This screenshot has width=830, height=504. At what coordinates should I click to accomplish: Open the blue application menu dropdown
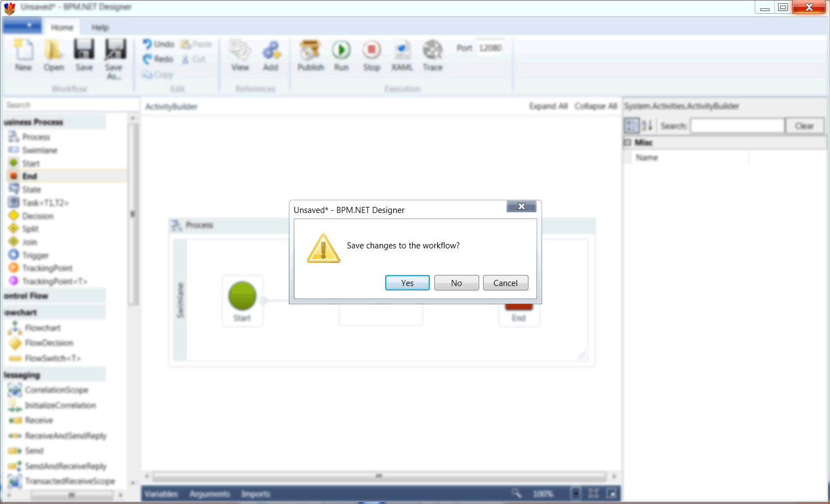click(x=22, y=26)
